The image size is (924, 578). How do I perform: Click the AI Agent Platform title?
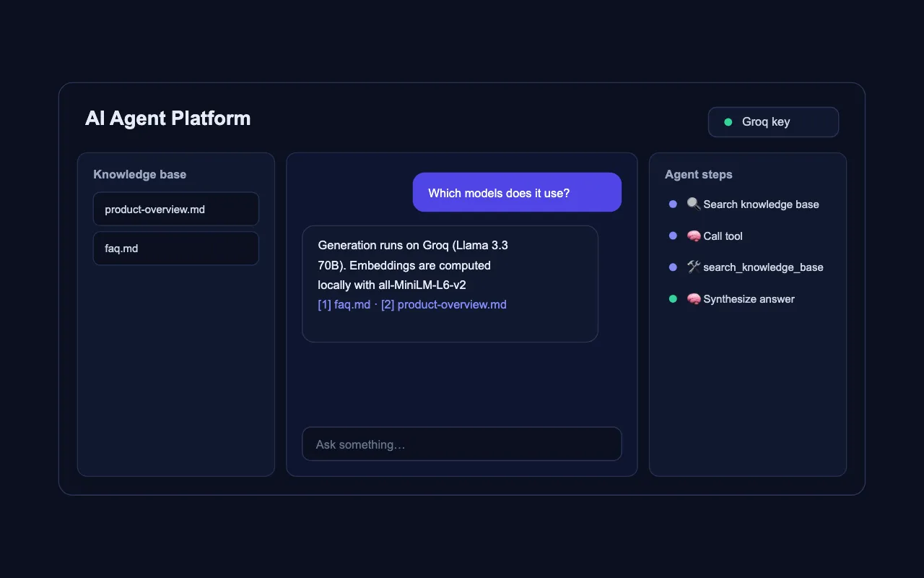(x=168, y=118)
